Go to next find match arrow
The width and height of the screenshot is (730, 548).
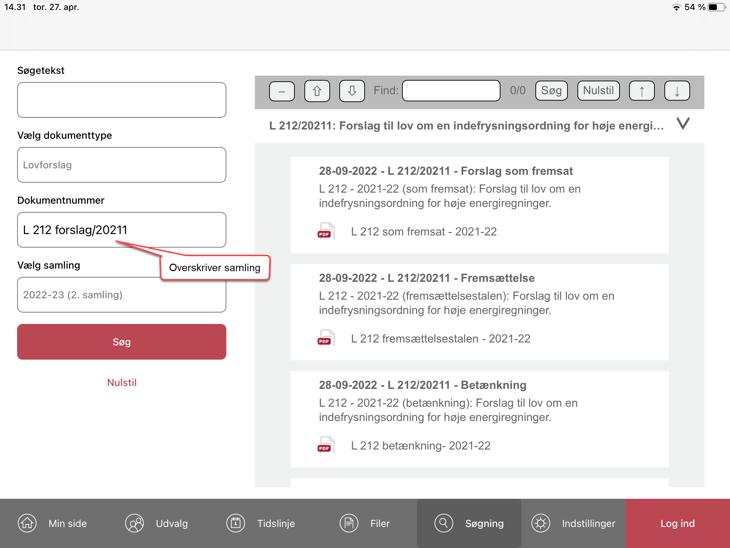click(677, 91)
